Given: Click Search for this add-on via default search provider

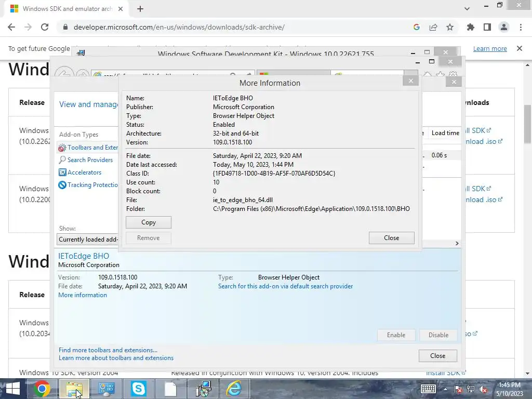Looking at the screenshot, I should (x=285, y=286).
